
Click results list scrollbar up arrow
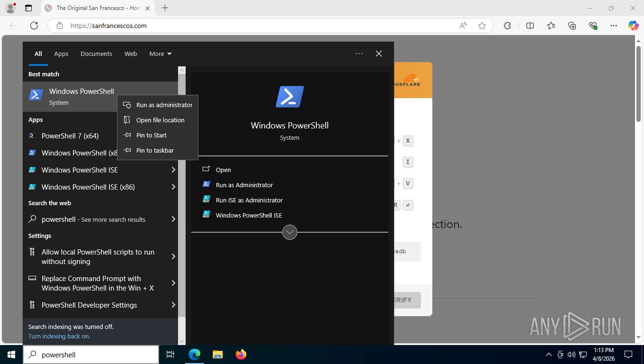click(182, 70)
